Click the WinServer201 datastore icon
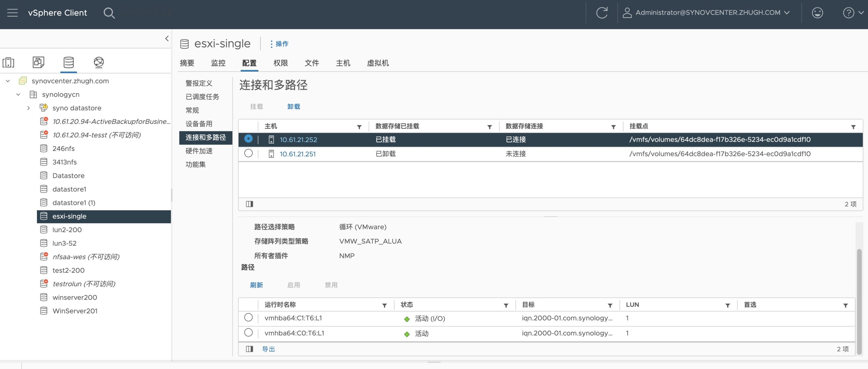 (44, 311)
